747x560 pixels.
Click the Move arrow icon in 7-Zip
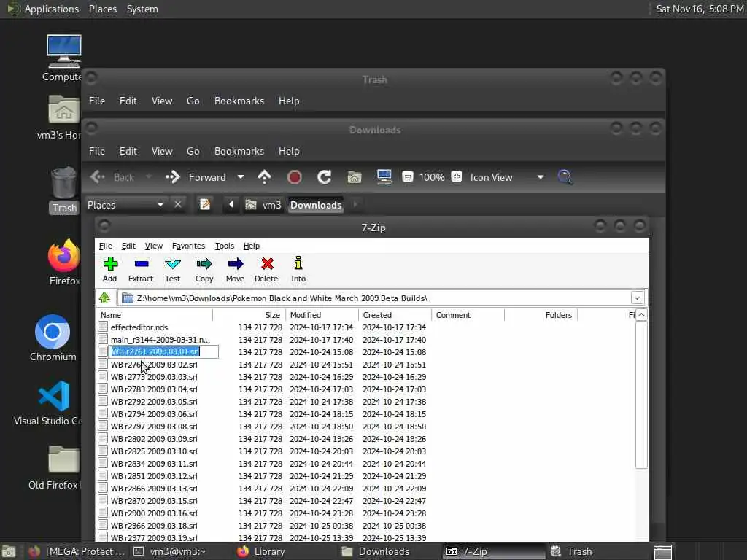235,270
